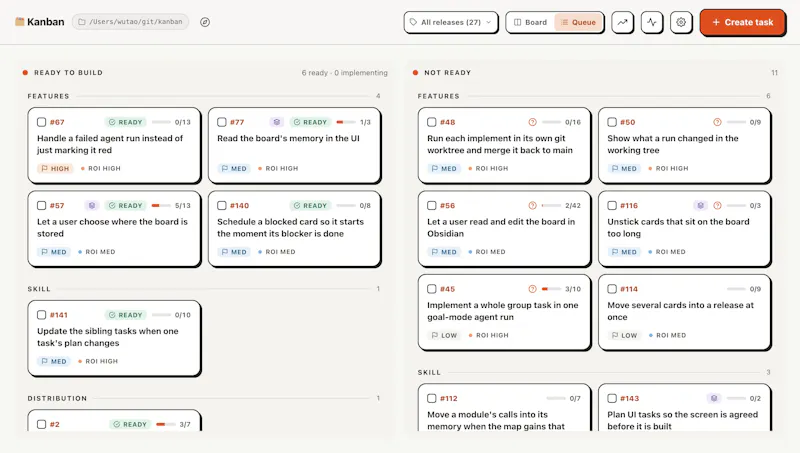The height and width of the screenshot is (453, 800).
Task: Click purple layers icon on card #77
Action: coord(277,122)
